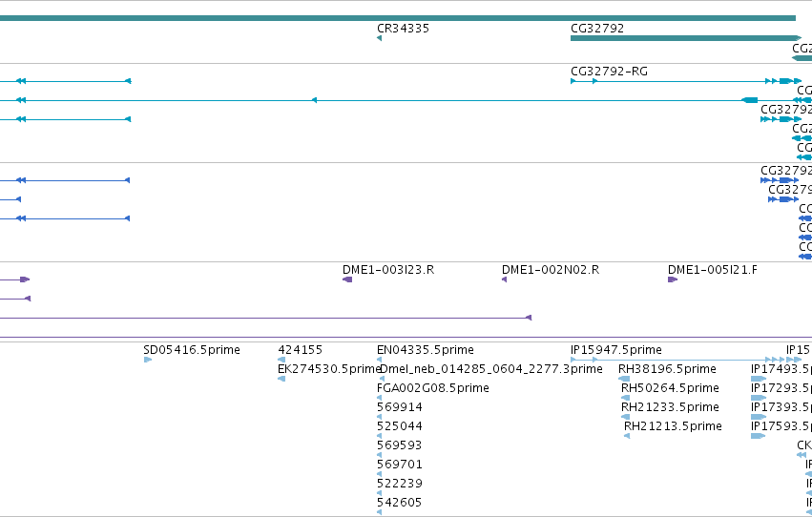Viewport: 812px width, 517px height.
Task: Select the light-blue glyph under IP17593.5
Action: point(759,436)
